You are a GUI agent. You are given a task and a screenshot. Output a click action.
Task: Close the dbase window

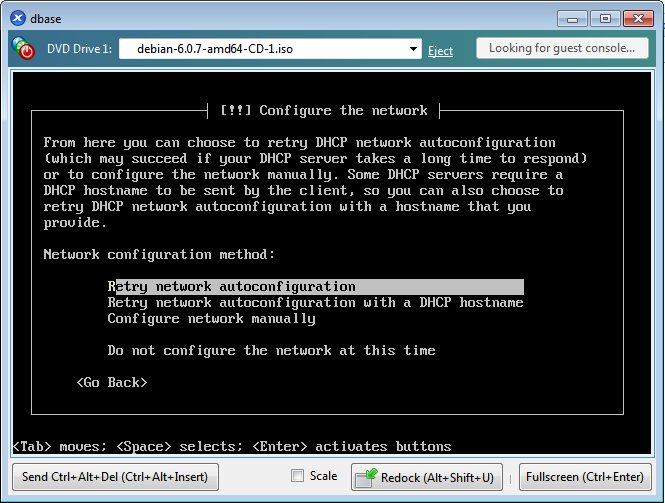pos(638,19)
